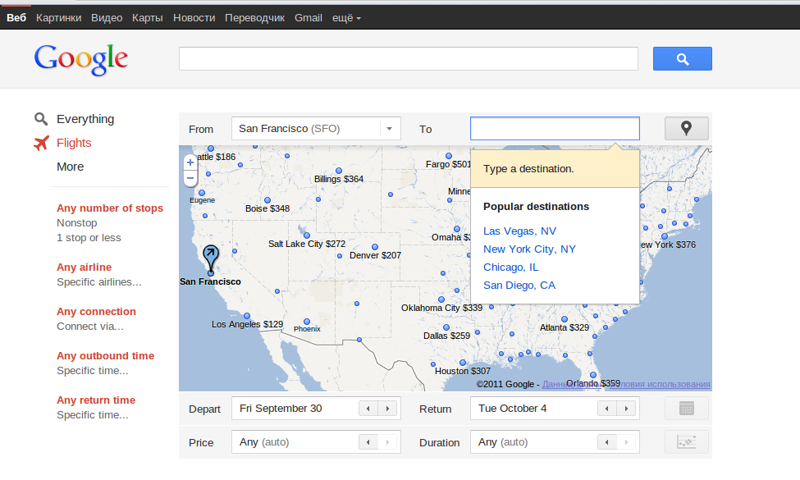The image size is (800, 480).
Task: Open Specific time under outbound time
Action: (92, 371)
